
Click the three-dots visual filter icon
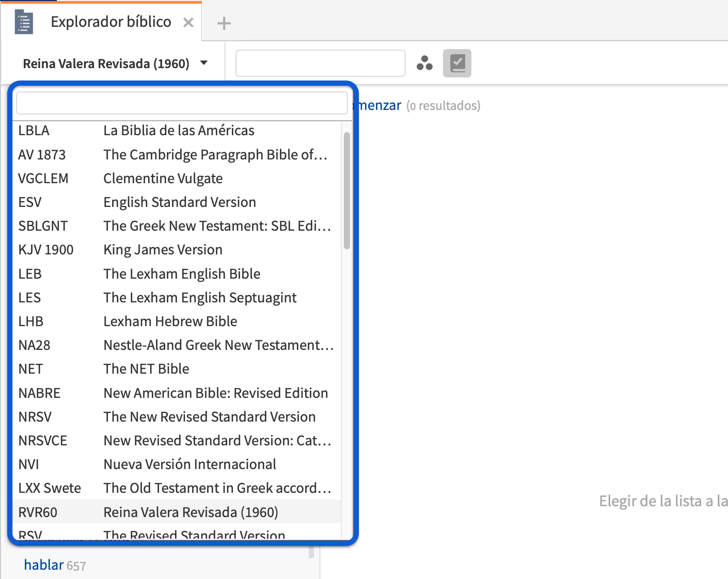tap(424, 63)
